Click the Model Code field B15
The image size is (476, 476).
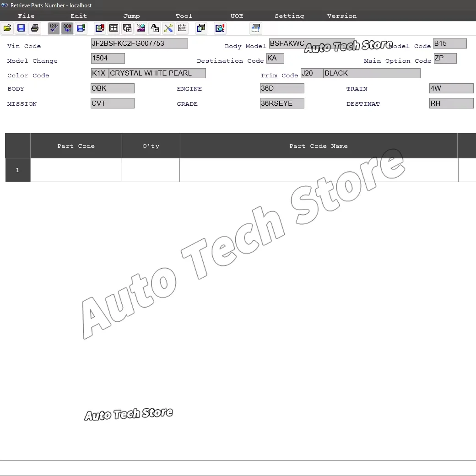tap(450, 43)
